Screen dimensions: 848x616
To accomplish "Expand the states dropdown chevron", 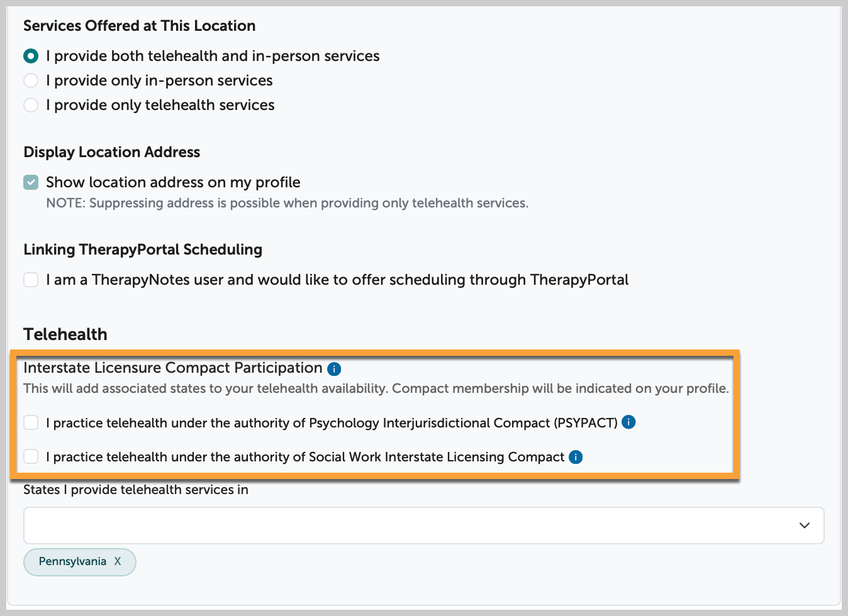I will pyautogui.click(x=804, y=525).
